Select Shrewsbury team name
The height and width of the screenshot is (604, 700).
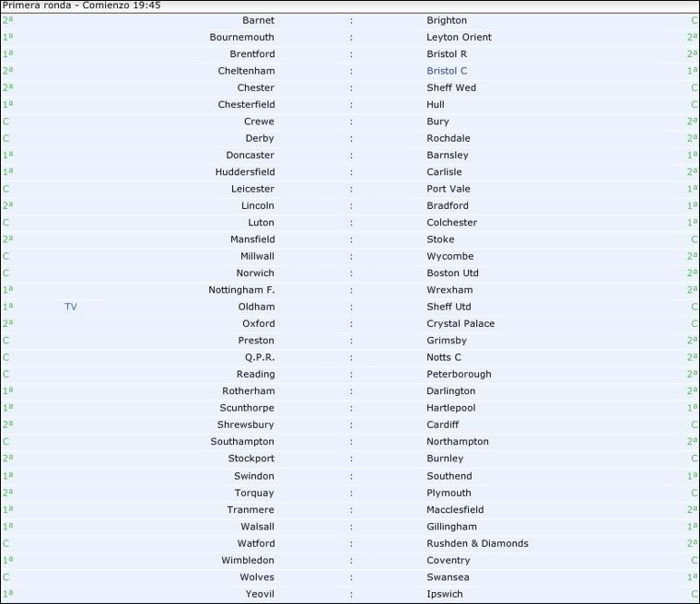tap(246, 424)
